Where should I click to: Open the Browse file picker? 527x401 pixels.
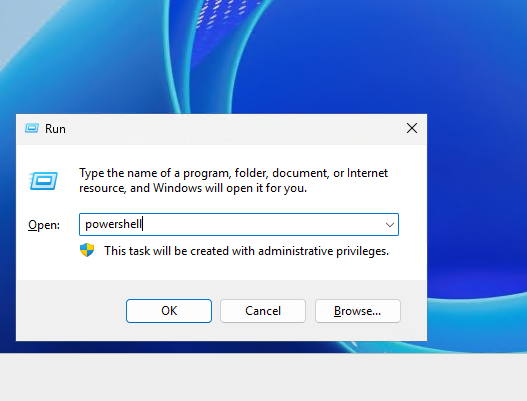(x=358, y=311)
